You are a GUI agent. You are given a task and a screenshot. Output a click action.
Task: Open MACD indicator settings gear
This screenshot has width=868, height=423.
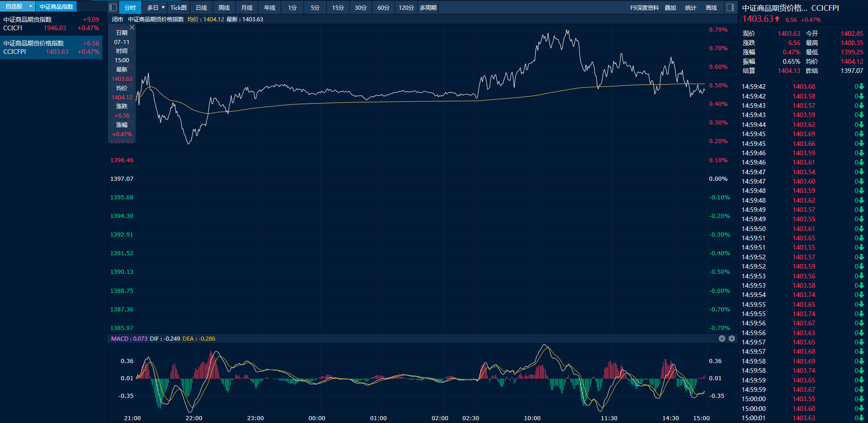732,338
